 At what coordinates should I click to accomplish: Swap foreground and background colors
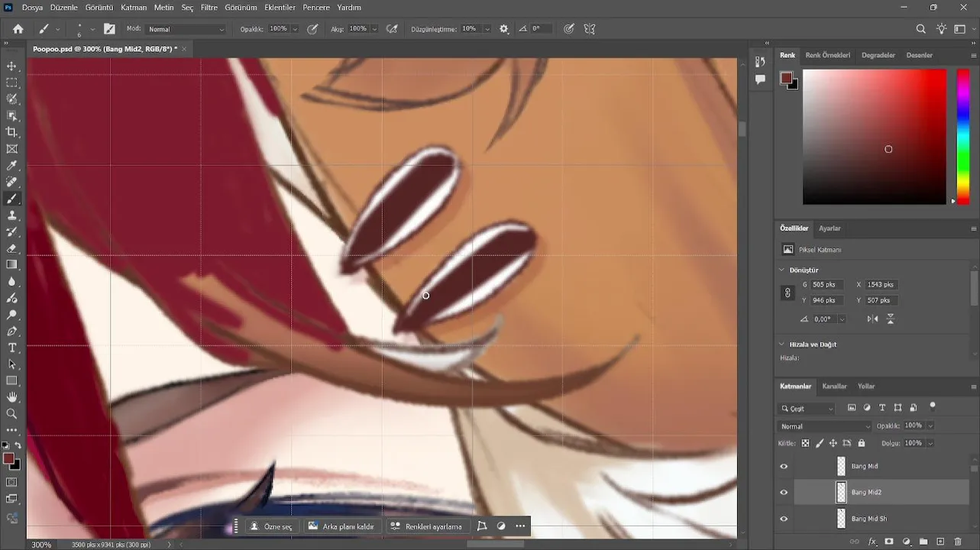pos(18,446)
